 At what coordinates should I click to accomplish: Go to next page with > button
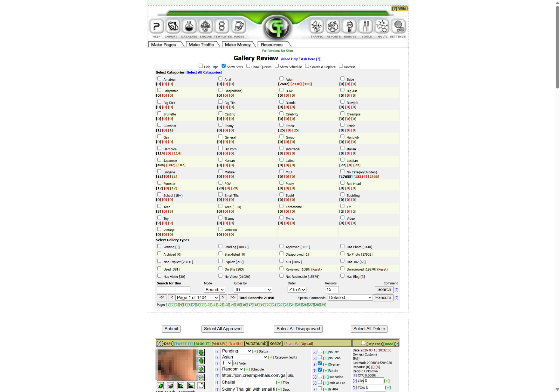(x=223, y=298)
